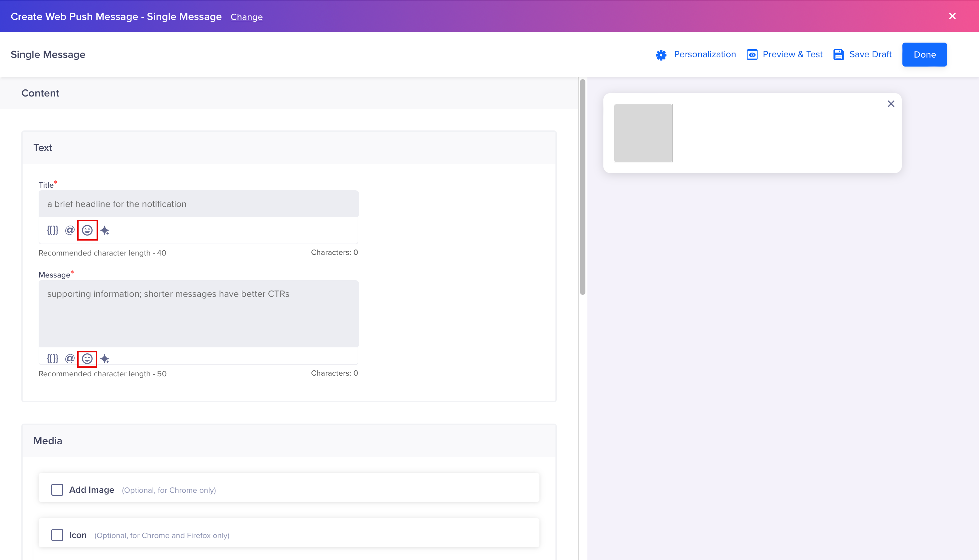
Task: Open Preview & Test
Action: [793, 55]
